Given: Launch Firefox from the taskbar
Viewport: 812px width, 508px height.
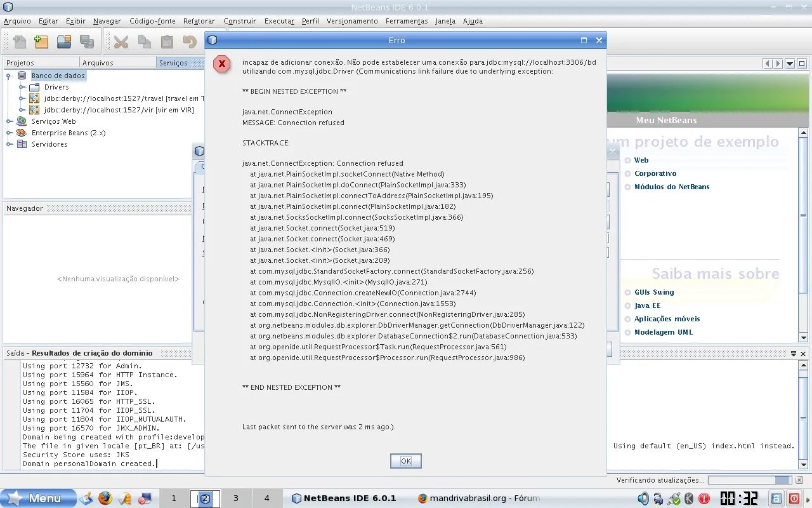Looking at the screenshot, I should pos(105,498).
